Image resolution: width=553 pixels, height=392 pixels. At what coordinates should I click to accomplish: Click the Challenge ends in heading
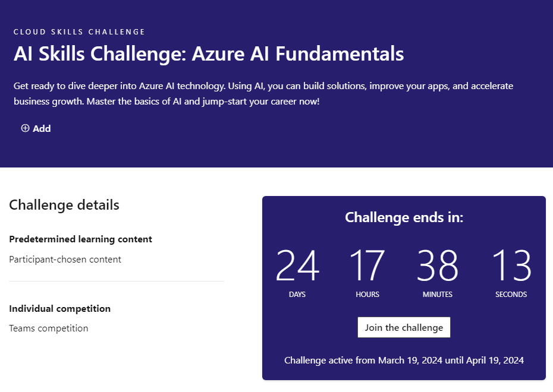[x=404, y=217]
